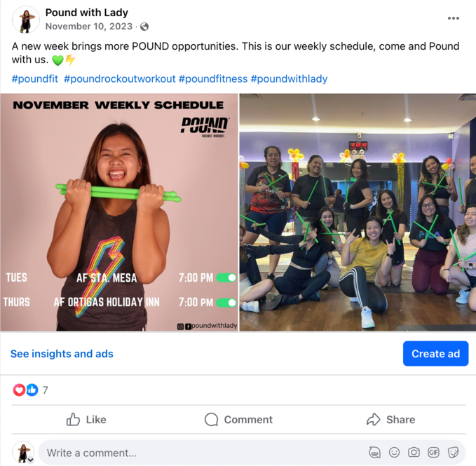The width and height of the screenshot is (476, 466).
Task: Attach a photo with the camera icon
Action: tap(414, 453)
